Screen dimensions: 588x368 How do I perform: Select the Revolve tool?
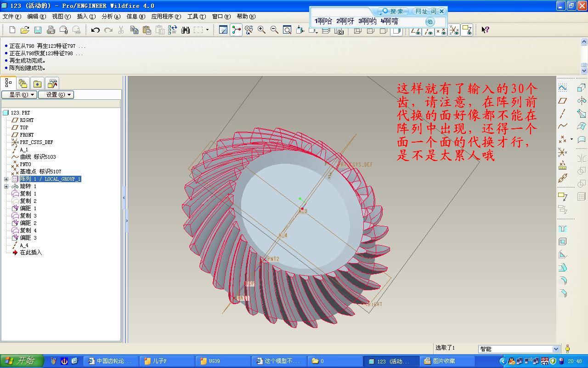coord(581,100)
